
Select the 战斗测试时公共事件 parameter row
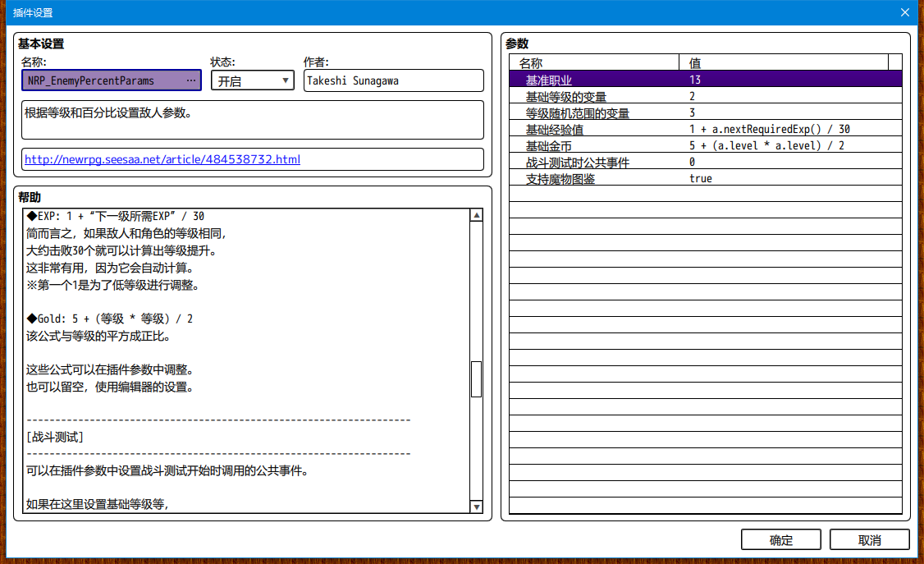(706, 162)
